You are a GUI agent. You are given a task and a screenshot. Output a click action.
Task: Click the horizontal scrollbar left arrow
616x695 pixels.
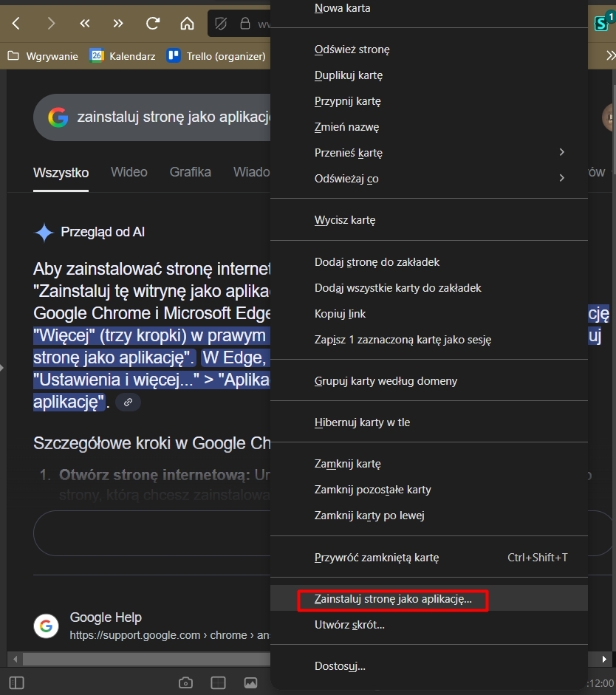(13, 659)
